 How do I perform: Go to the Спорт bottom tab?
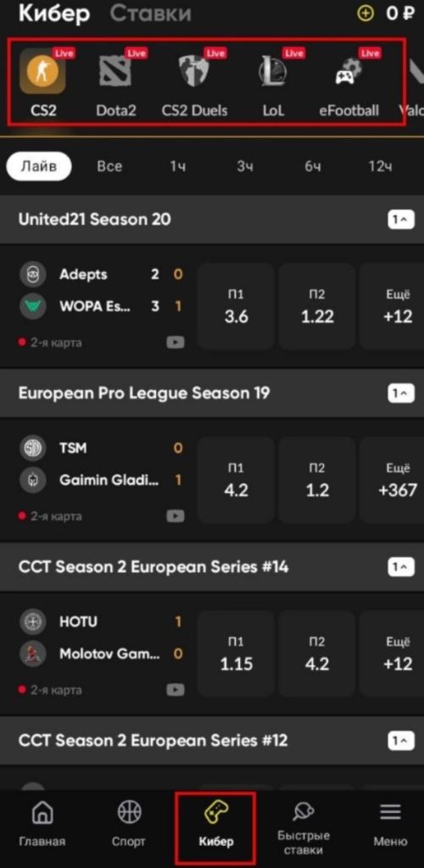tap(129, 824)
